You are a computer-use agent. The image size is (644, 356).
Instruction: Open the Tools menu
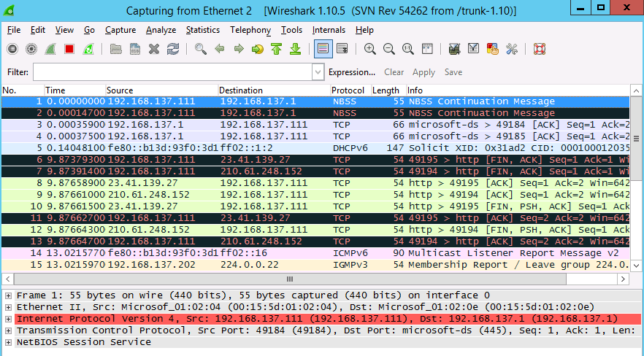click(x=291, y=30)
